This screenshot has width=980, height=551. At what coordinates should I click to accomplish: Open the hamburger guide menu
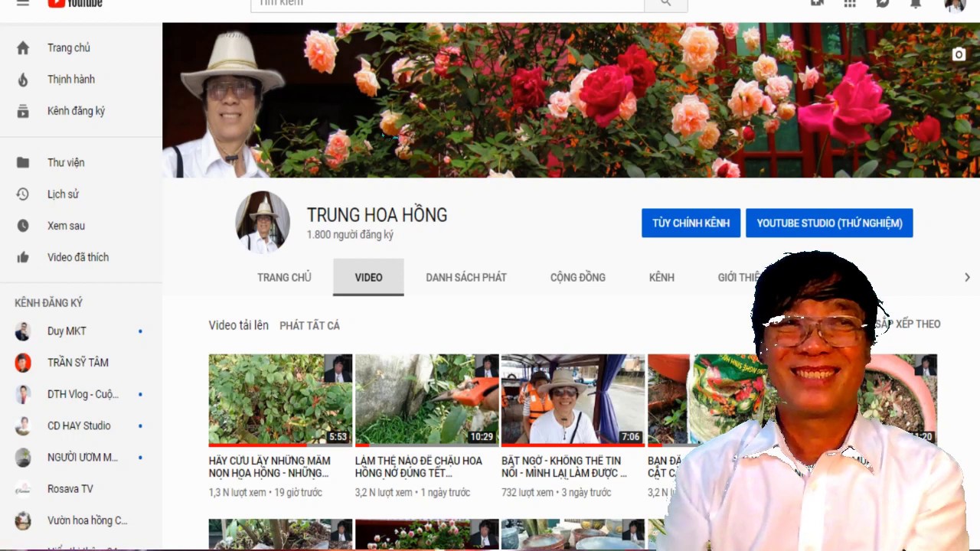click(x=23, y=3)
